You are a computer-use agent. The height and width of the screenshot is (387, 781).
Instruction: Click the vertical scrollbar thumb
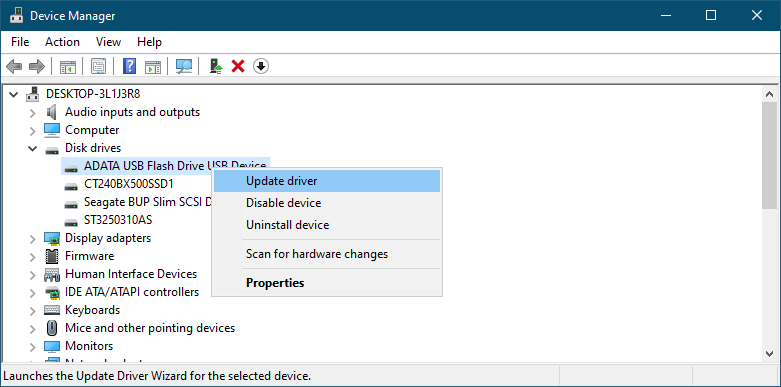click(x=769, y=155)
